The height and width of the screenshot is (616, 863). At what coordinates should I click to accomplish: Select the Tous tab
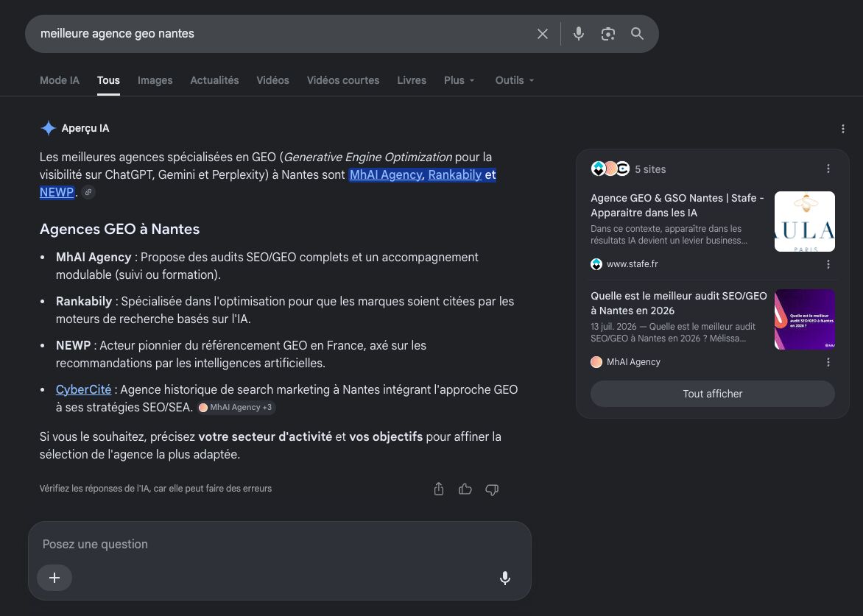click(x=108, y=80)
